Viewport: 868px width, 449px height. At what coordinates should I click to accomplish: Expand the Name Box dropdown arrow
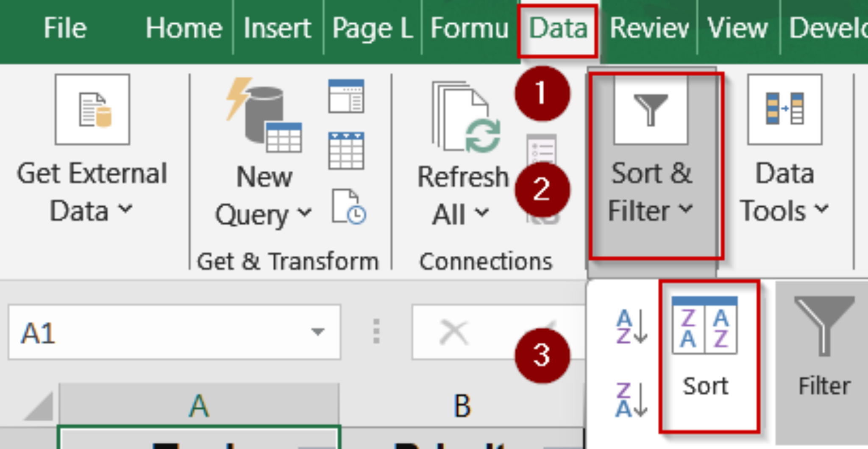coord(317,332)
